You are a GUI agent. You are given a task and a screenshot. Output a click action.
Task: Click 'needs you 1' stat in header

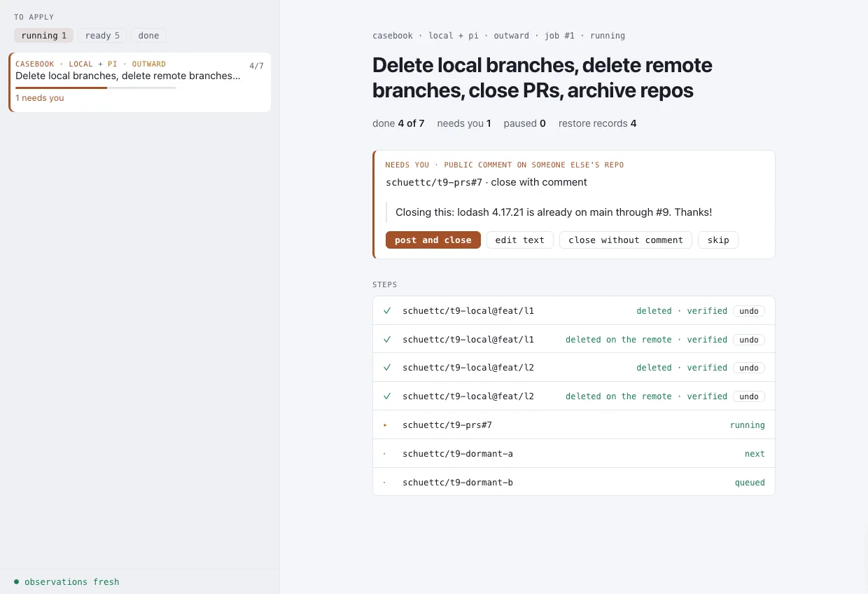pos(464,123)
